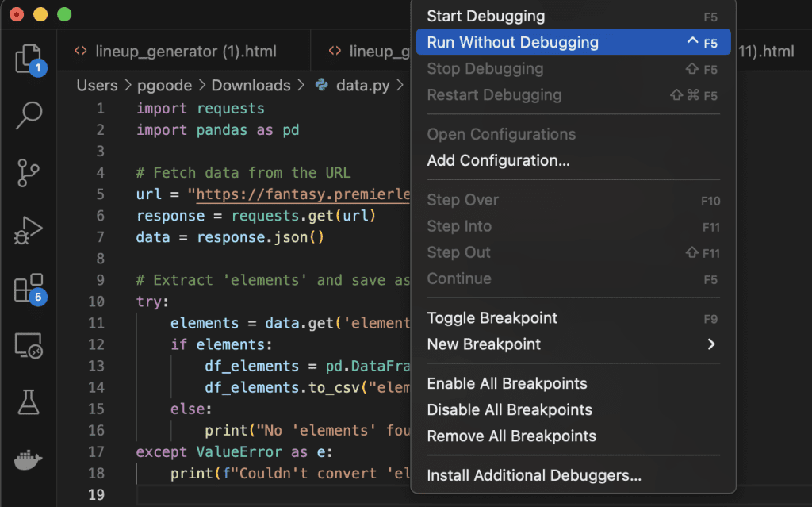812x507 pixels.
Task: Open the Source Control view icon
Action: click(28, 173)
